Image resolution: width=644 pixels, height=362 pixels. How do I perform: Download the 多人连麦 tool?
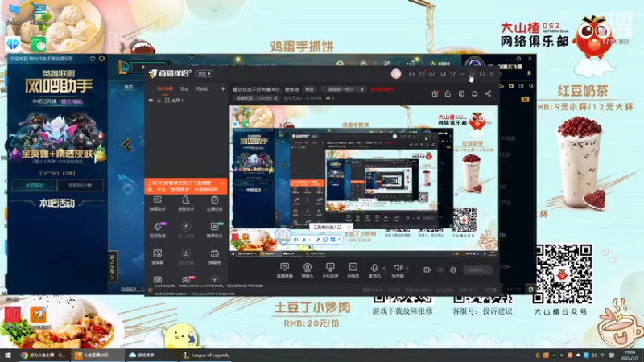click(186, 230)
